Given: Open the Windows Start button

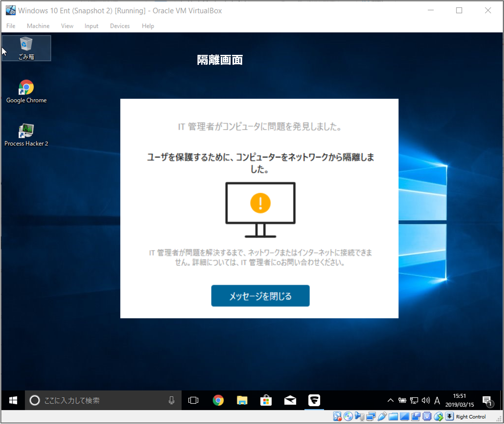Looking at the screenshot, I should coord(13,400).
